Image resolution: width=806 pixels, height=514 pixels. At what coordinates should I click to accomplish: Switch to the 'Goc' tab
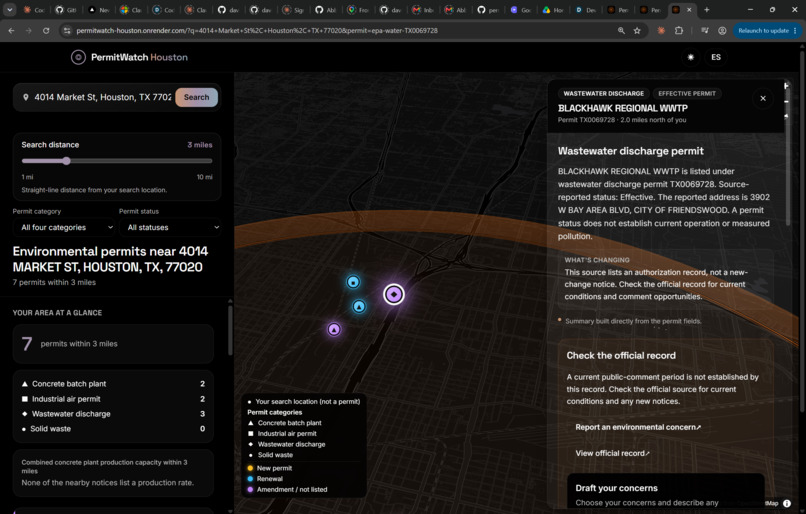(520, 10)
